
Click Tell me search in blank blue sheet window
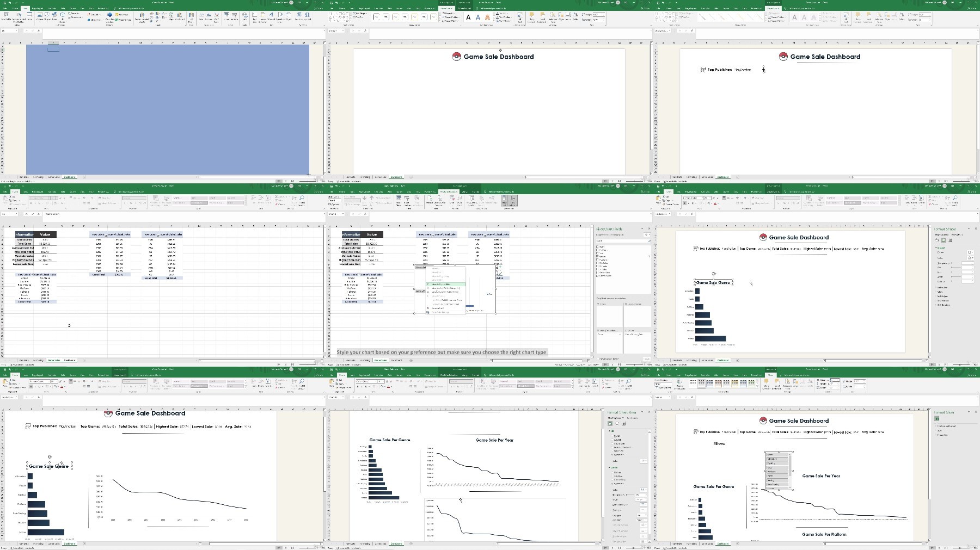tap(131, 8)
